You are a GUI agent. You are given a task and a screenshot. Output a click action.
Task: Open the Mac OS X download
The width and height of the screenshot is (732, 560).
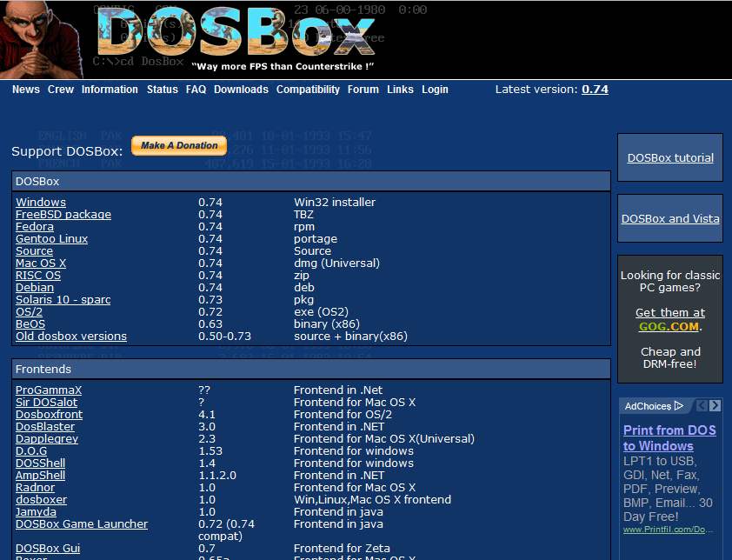point(41,263)
